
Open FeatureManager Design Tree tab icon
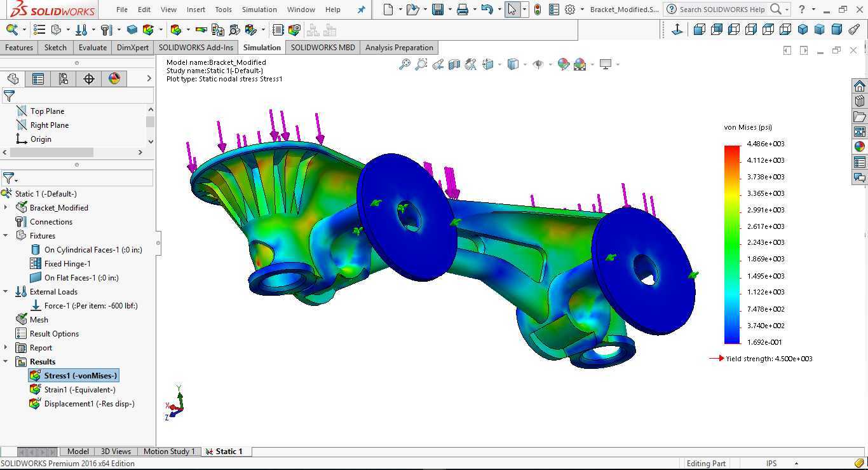[x=13, y=79]
